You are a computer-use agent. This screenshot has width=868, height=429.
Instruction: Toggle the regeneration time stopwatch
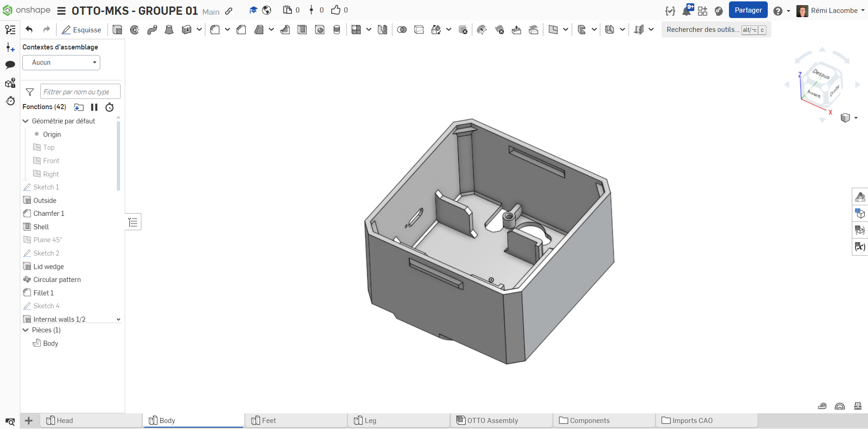tap(109, 107)
